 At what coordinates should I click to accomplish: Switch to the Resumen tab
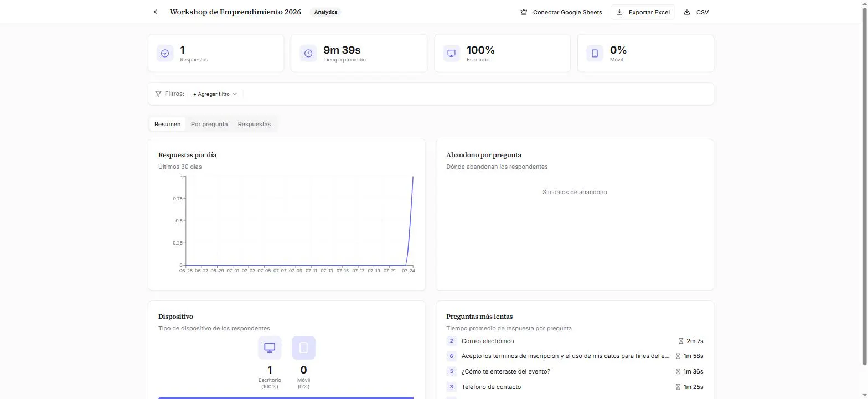coord(167,124)
